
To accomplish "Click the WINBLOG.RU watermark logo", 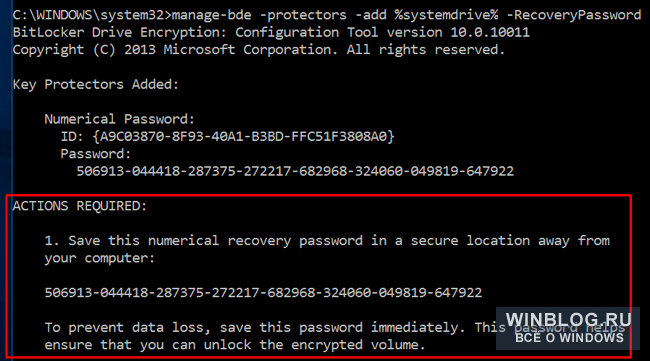I will point(568,320).
